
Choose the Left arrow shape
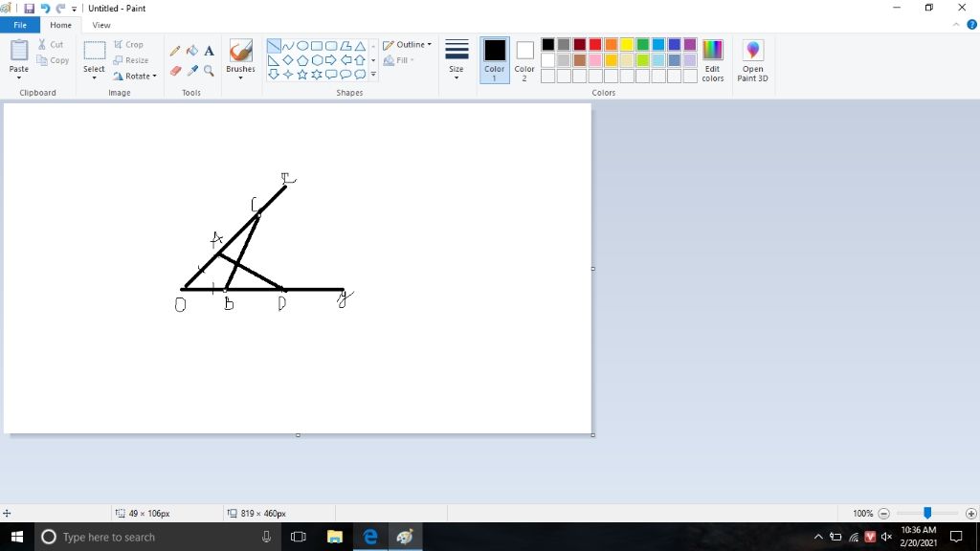click(345, 60)
